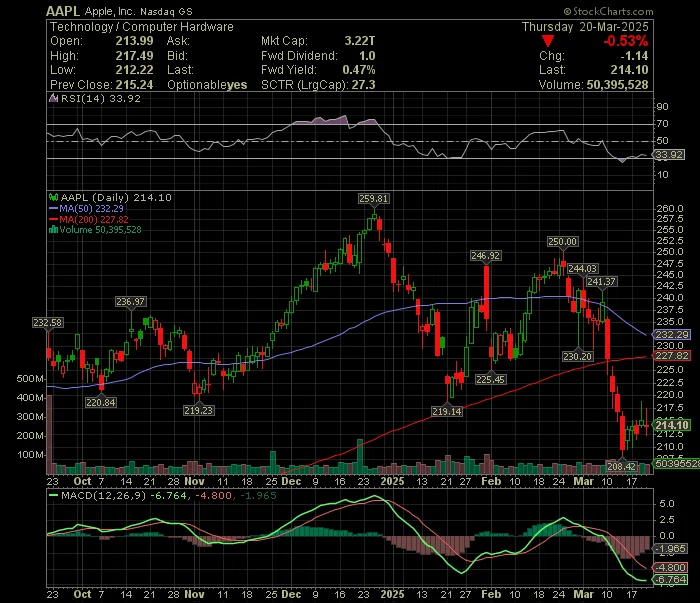Click the 241.37 price label
Image resolution: width=700 pixels, height=603 pixels.
(601, 282)
